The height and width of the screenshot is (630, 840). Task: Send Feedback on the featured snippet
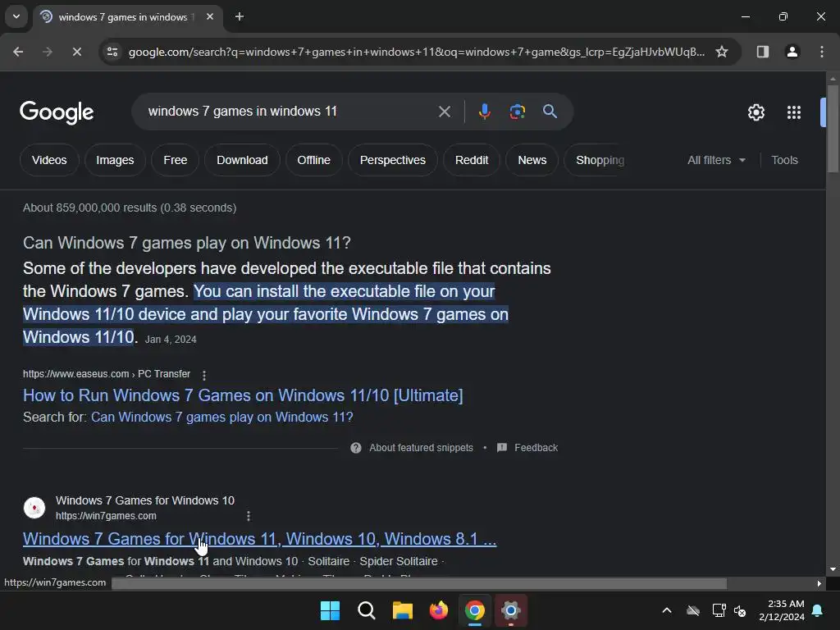(527, 448)
